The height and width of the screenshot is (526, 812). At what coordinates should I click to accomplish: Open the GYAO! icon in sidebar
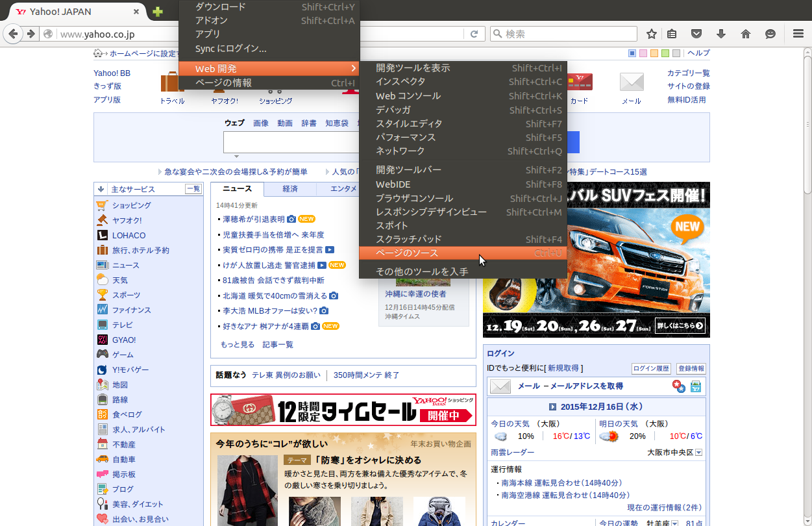coord(102,340)
